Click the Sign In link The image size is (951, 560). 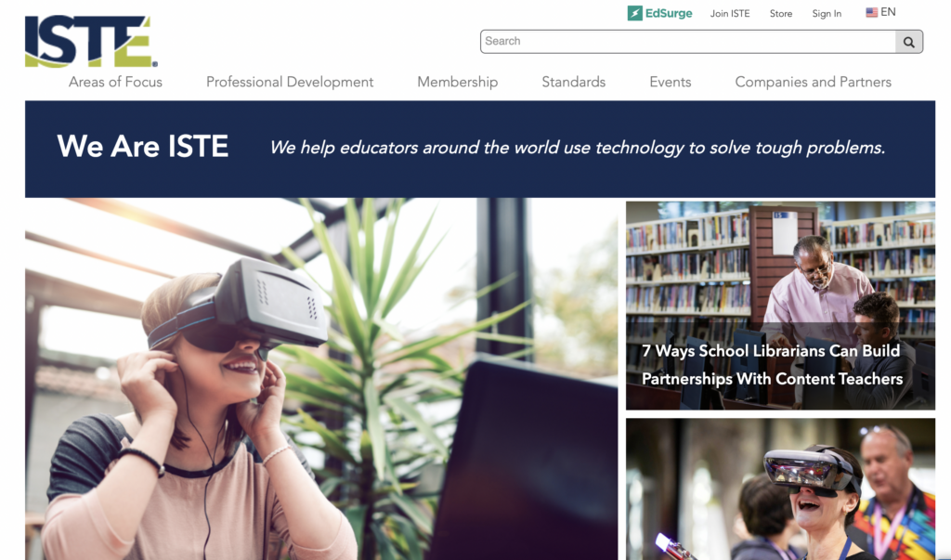[x=827, y=13]
